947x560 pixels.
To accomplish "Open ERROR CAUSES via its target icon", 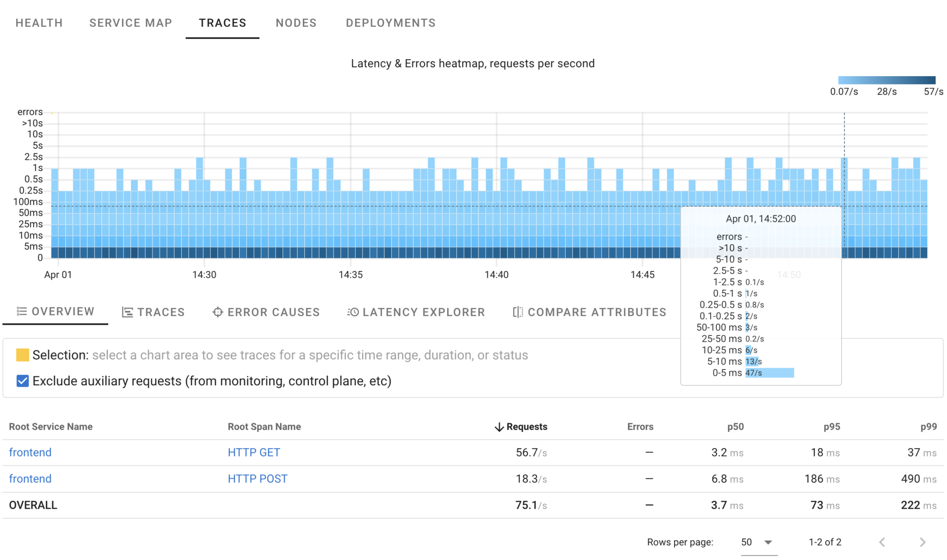I will pos(217,312).
